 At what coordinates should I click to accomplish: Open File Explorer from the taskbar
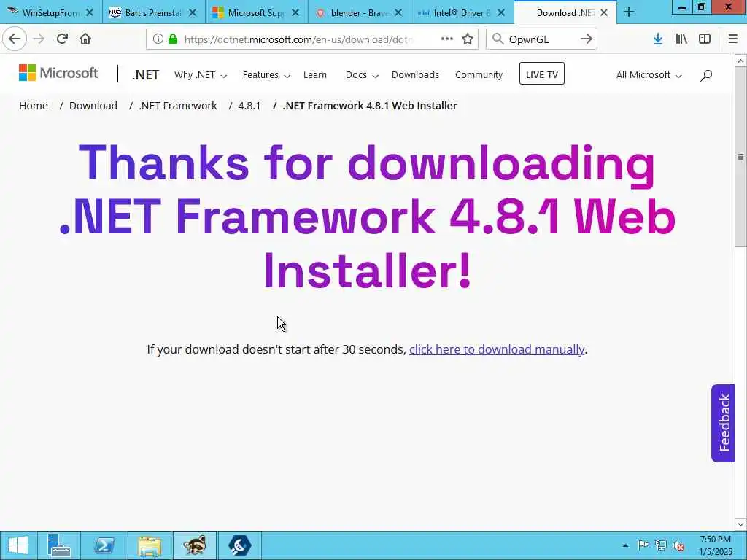click(x=149, y=545)
